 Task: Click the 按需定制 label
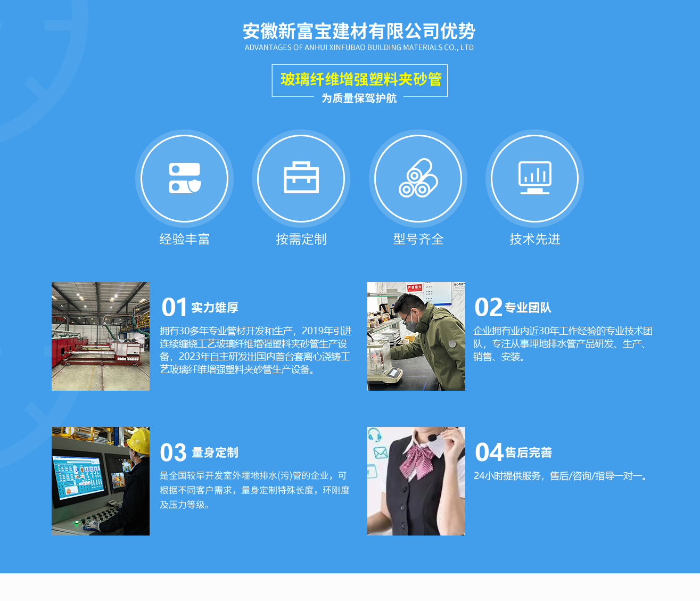tap(301, 240)
